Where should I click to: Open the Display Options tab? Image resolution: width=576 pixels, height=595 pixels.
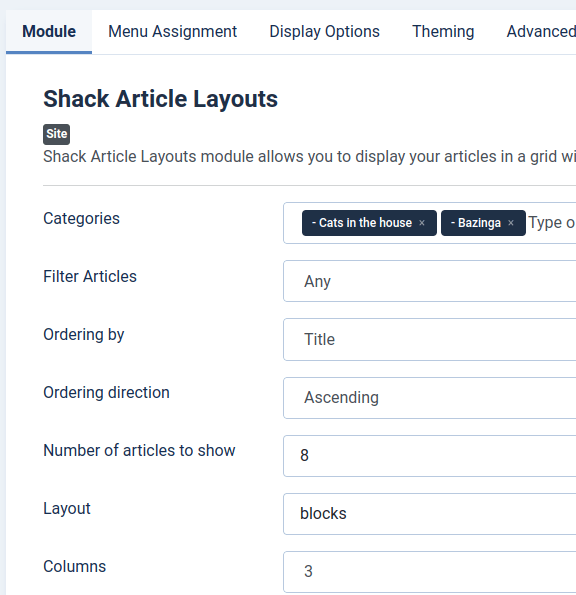click(x=324, y=32)
